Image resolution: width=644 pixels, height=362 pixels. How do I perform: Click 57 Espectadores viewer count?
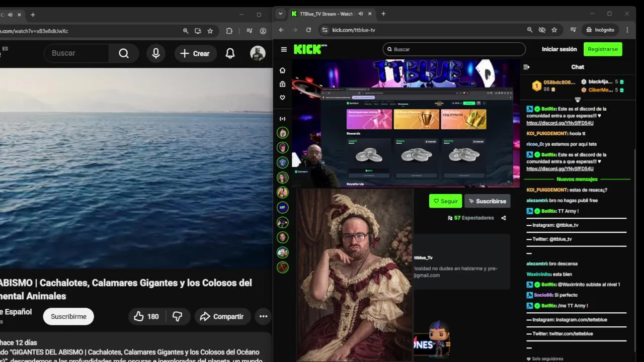tap(470, 218)
